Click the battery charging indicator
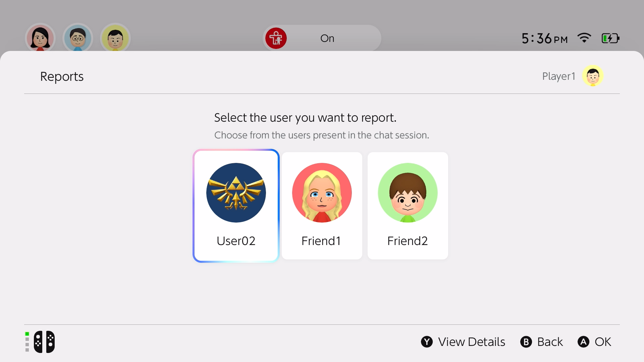The image size is (644, 362). (610, 38)
